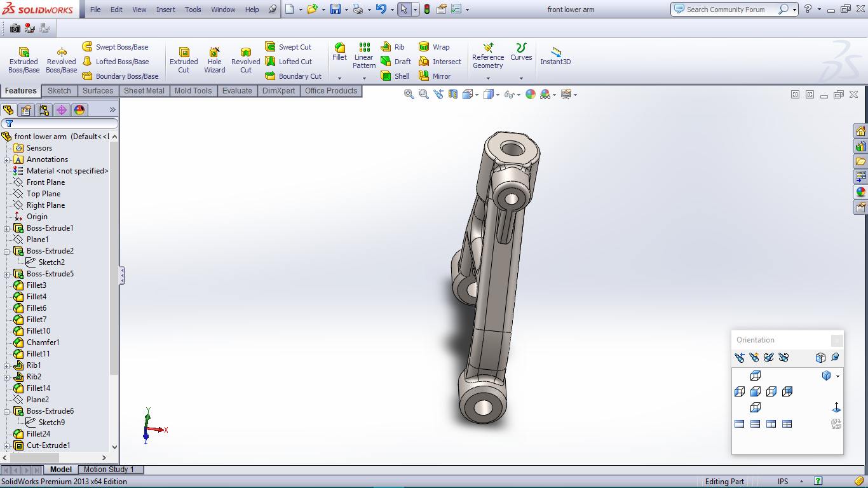
Task: Select the Intersect tool
Action: 440,62
